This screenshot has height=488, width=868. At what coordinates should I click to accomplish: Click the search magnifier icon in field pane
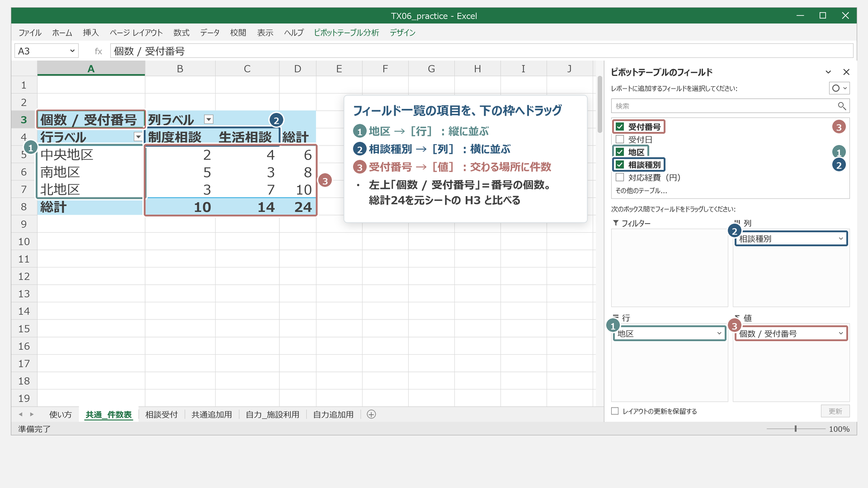coord(841,106)
